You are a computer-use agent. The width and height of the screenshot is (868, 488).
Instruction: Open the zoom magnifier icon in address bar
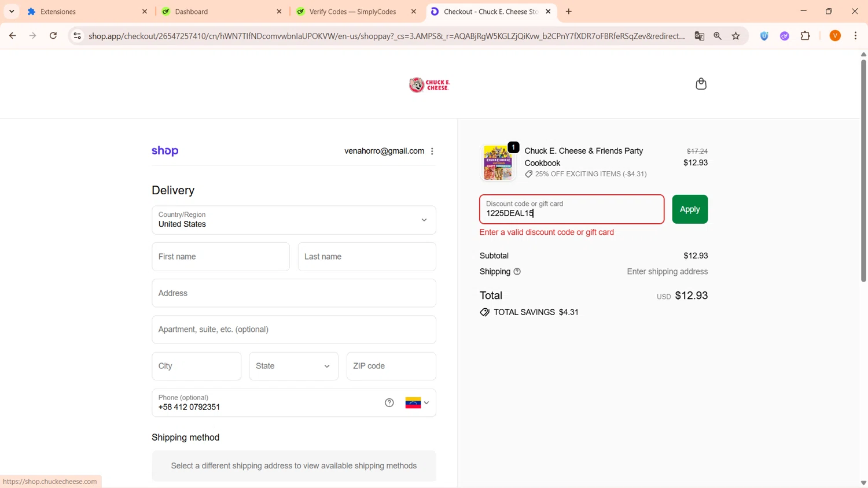(x=718, y=36)
